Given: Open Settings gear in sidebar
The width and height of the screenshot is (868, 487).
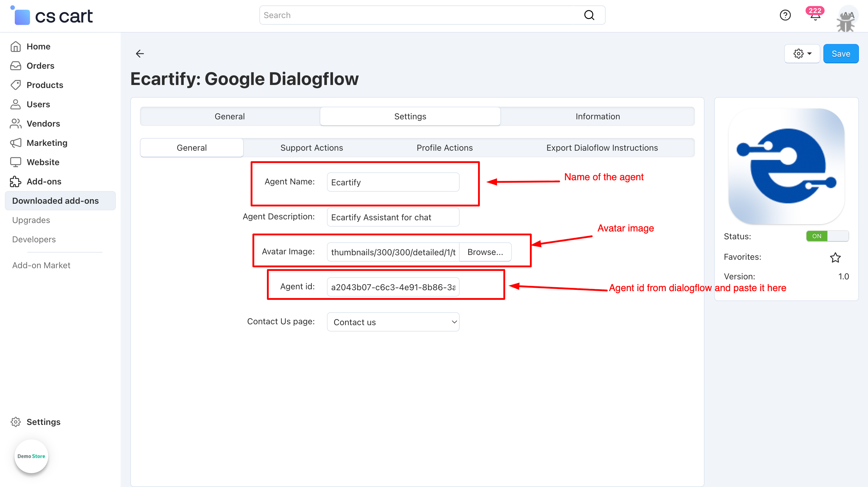Looking at the screenshot, I should coord(15,422).
